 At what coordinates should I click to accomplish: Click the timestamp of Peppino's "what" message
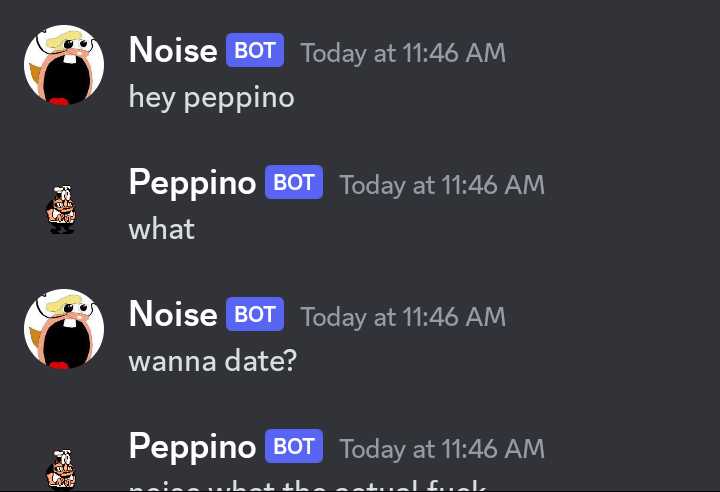(x=442, y=185)
